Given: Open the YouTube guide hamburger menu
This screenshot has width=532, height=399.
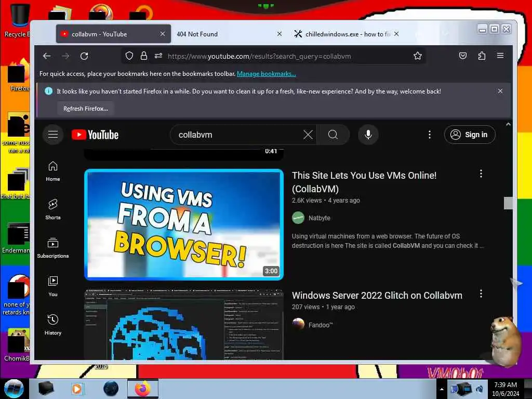Looking at the screenshot, I should tap(53, 135).
